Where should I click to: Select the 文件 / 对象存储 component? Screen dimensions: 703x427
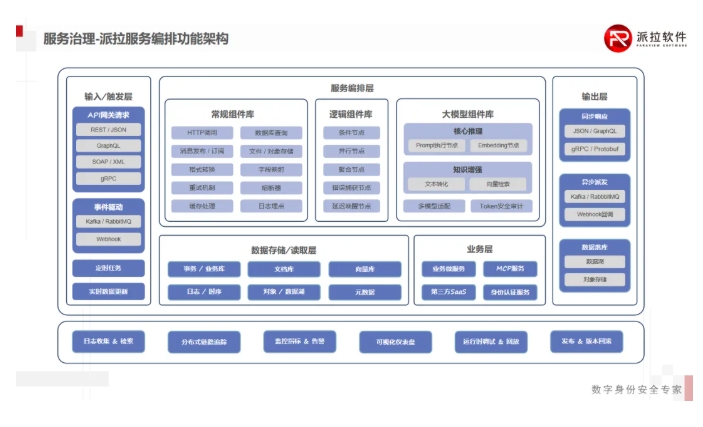tap(271, 151)
